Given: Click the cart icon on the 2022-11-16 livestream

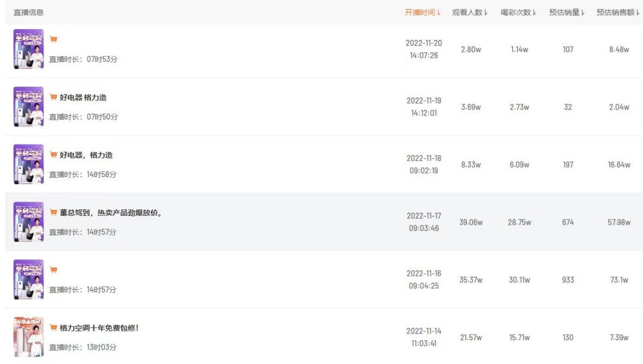Looking at the screenshot, I should [x=54, y=270].
